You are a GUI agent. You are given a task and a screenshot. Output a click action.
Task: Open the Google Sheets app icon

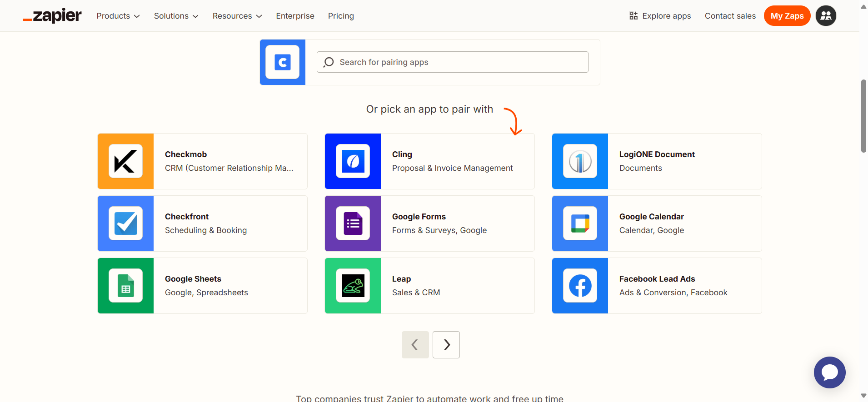[125, 286]
